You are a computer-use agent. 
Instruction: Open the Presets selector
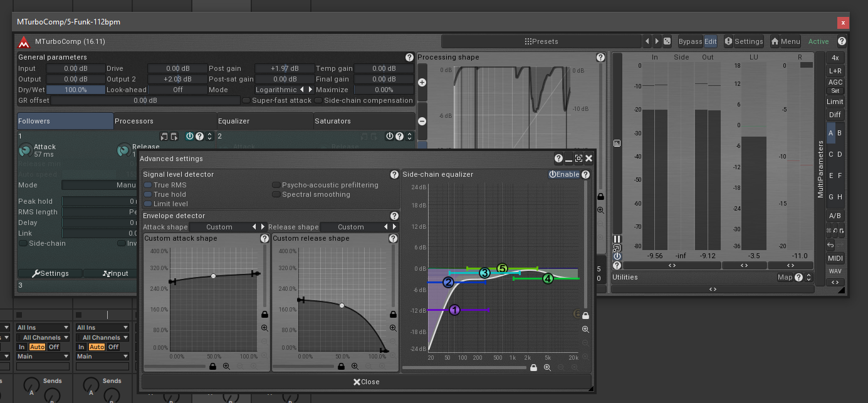click(541, 41)
